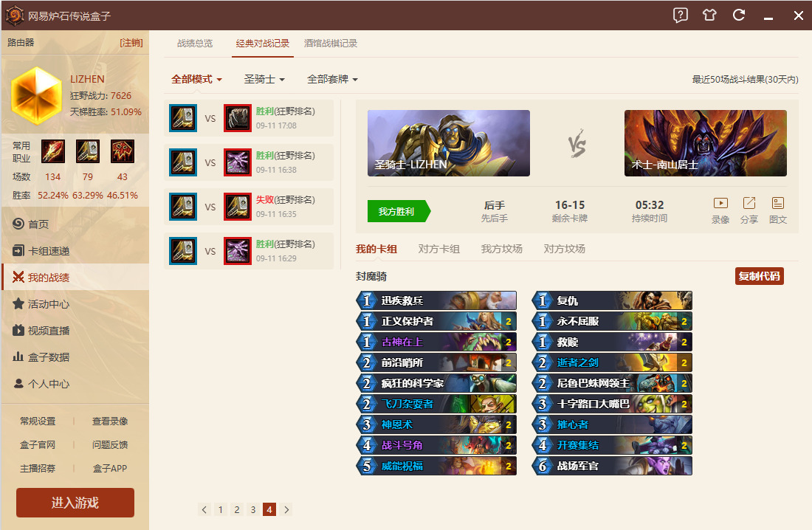The width and height of the screenshot is (812, 530).
Task: Open 盒子官网 link
Action: point(38,444)
